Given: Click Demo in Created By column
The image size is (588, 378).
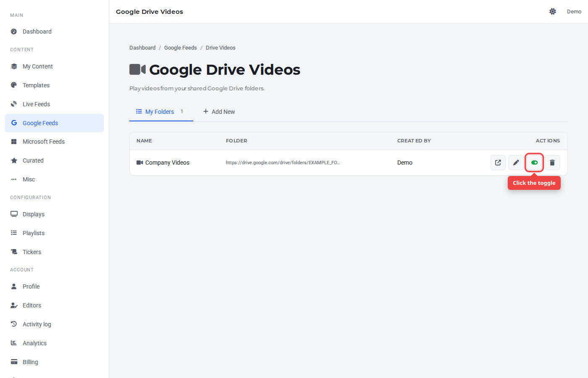Looking at the screenshot, I should [405, 163].
